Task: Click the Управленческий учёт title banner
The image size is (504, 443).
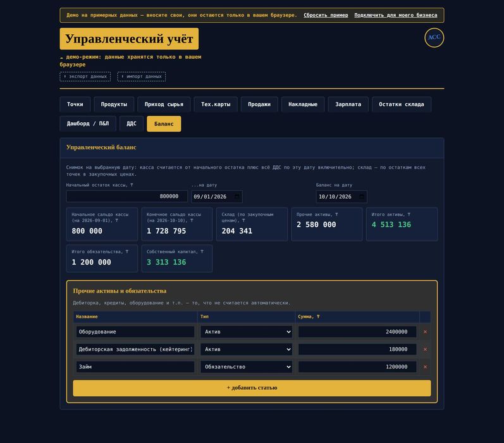Action: tap(129, 39)
